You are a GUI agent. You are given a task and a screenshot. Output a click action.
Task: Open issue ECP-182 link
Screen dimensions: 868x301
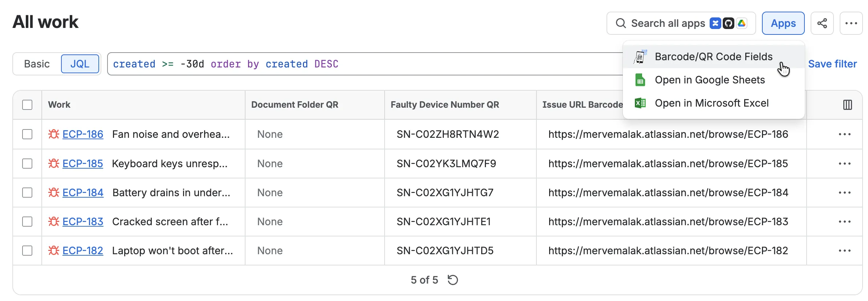tap(83, 251)
